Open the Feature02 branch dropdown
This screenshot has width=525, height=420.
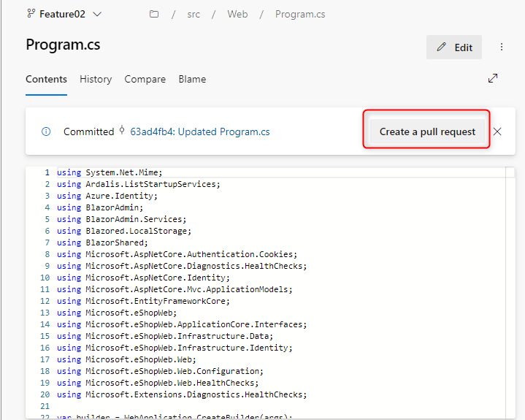point(98,14)
